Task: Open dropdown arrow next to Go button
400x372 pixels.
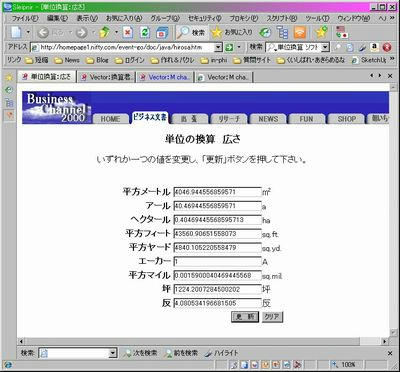Action: (x=239, y=47)
